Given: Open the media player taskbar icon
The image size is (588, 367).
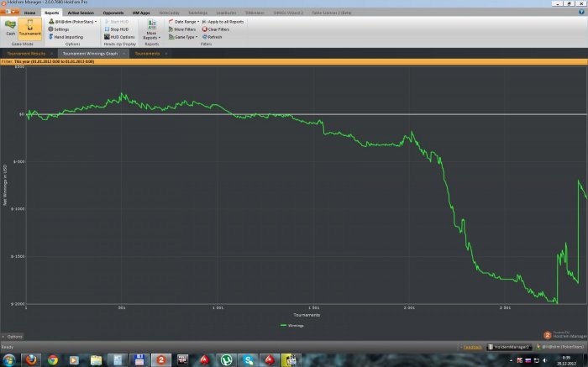Looking at the screenshot, I should [x=74, y=360].
